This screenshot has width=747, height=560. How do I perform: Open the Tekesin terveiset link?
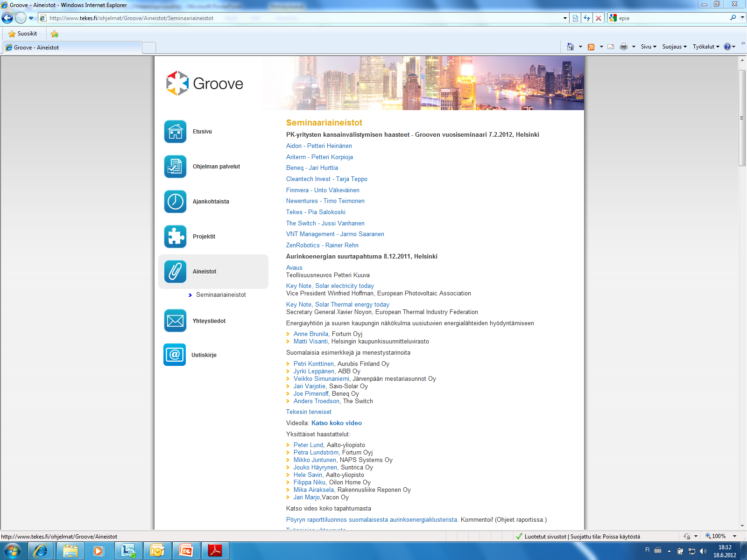[309, 412]
